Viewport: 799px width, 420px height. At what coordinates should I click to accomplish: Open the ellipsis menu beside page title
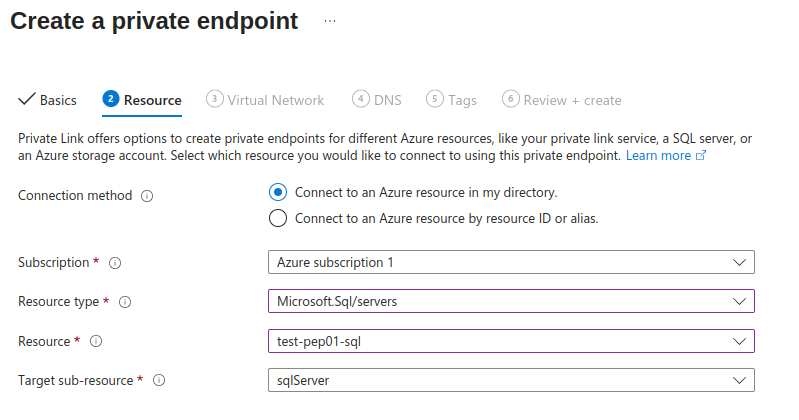pyautogui.click(x=330, y=21)
